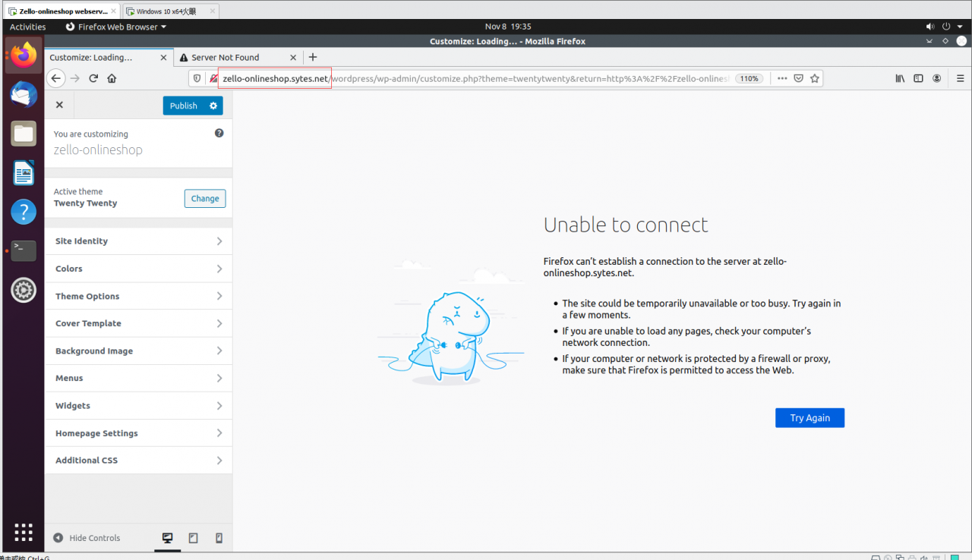
Task: Go to the Firefox home page
Action: point(112,78)
